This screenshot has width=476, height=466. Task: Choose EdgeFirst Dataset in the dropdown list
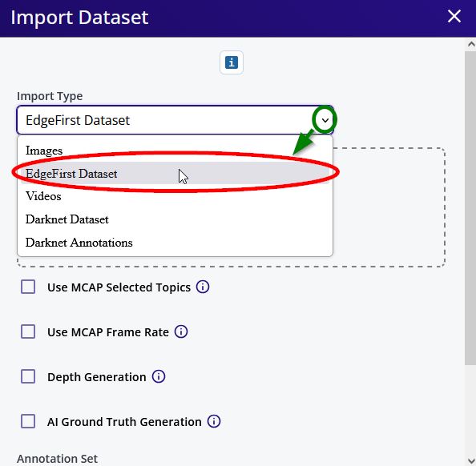(x=175, y=173)
